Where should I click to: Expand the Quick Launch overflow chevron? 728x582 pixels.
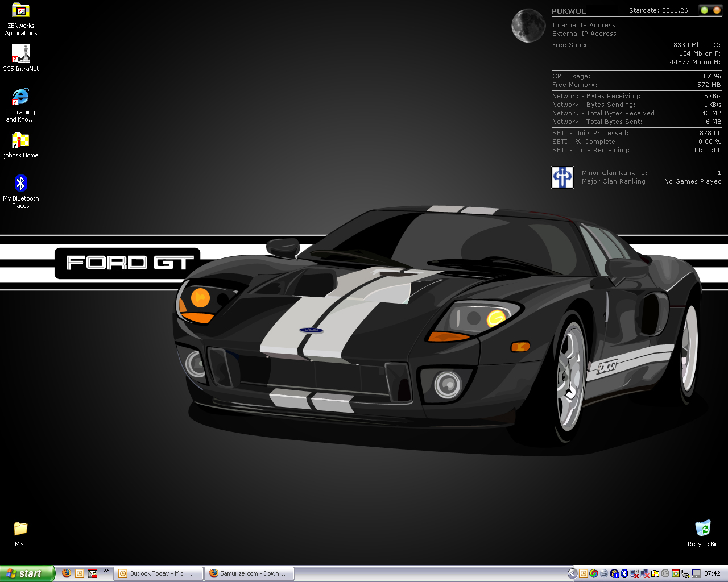[106, 571]
